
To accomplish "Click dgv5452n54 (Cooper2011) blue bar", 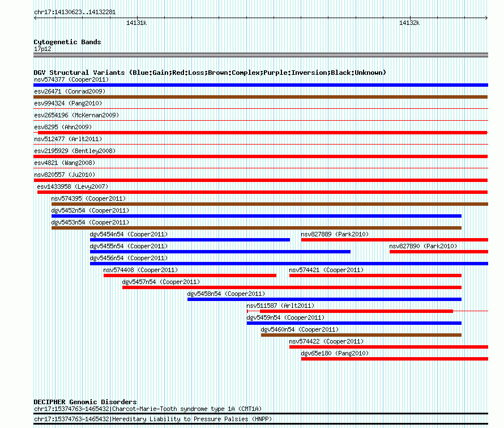I will (257, 216).
